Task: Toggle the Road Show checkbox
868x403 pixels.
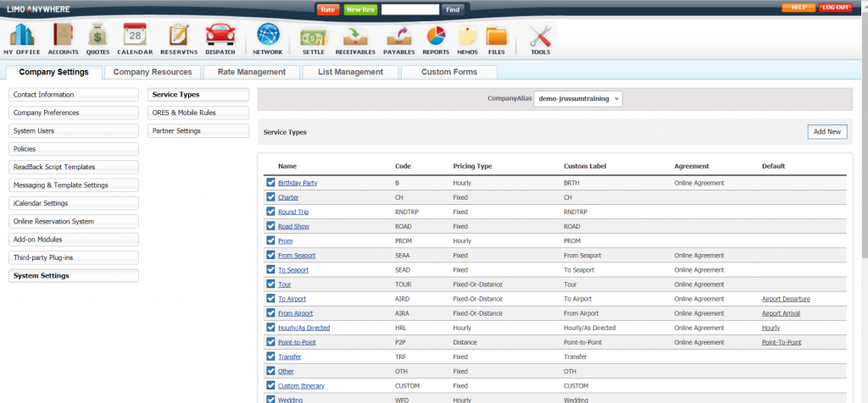Action: tap(270, 226)
